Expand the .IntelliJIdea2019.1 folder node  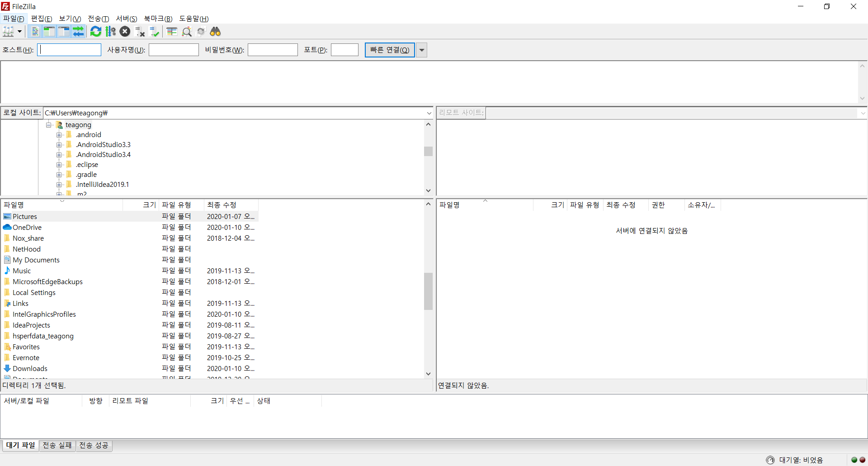(59, 185)
